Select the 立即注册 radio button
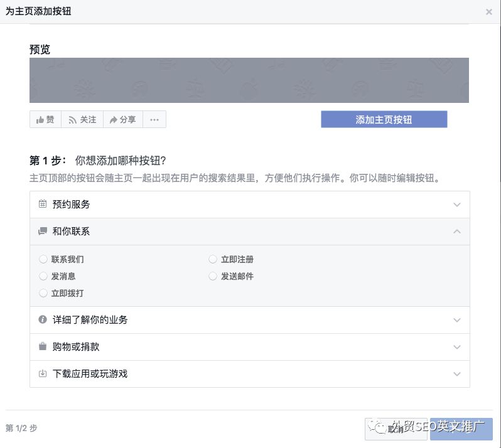The image size is (501, 448). click(x=213, y=259)
